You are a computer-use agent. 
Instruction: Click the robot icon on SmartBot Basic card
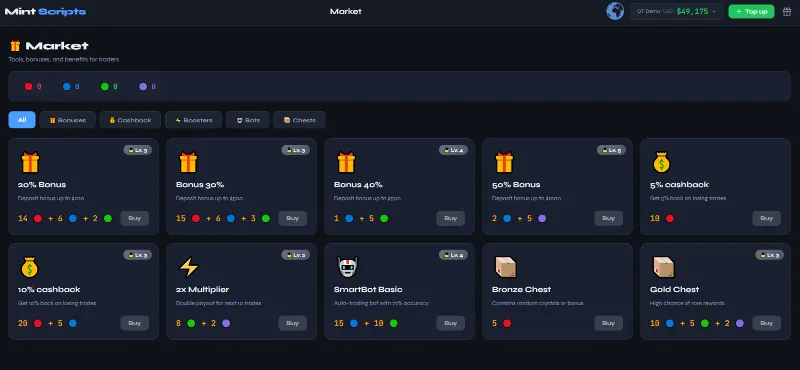coord(348,267)
